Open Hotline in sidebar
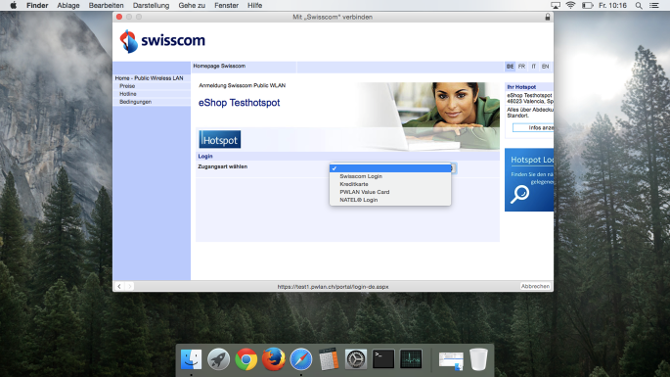 pyautogui.click(x=128, y=94)
